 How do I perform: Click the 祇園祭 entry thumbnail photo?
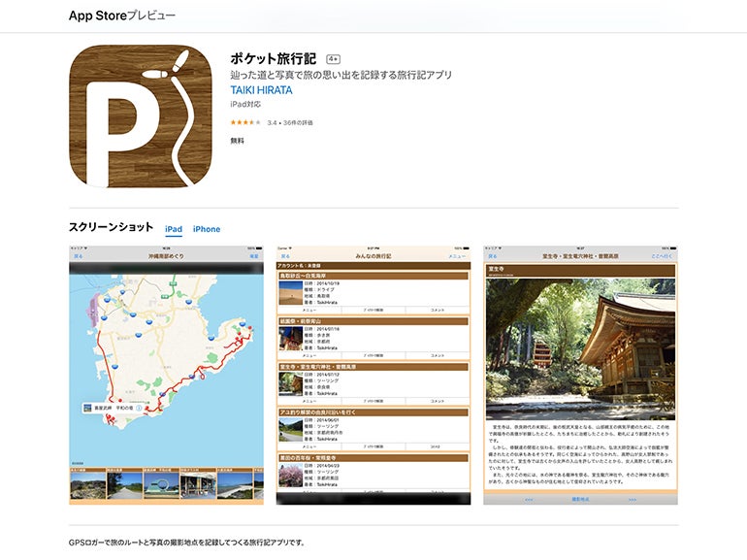[291, 337]
